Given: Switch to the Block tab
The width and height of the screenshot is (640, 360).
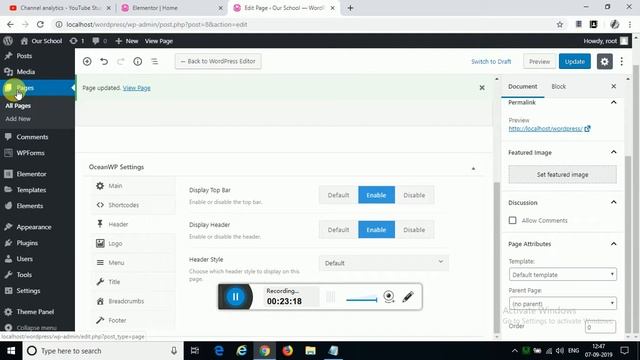Looking at the screenshot, I should pyautogui.click(x=558, y=87).
